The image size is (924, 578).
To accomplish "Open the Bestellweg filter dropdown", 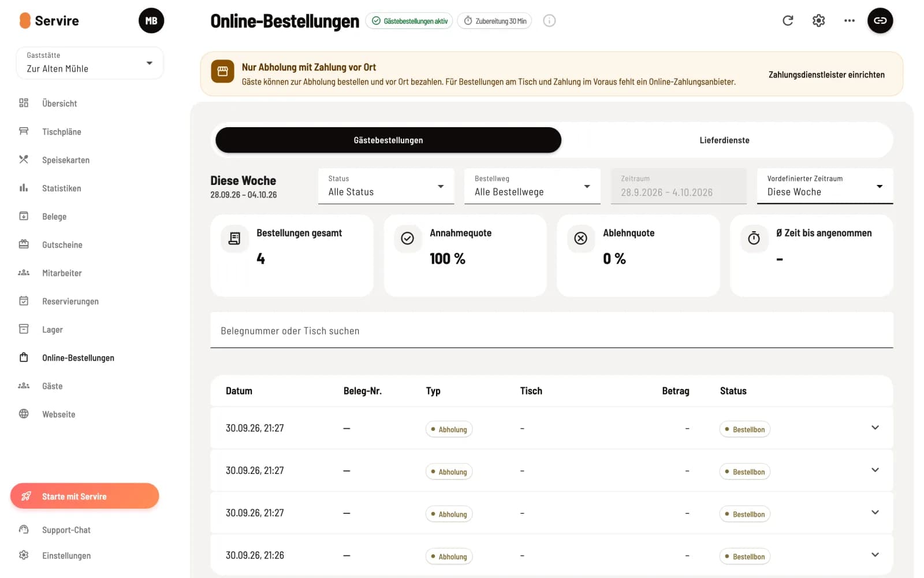I will 532,186.
